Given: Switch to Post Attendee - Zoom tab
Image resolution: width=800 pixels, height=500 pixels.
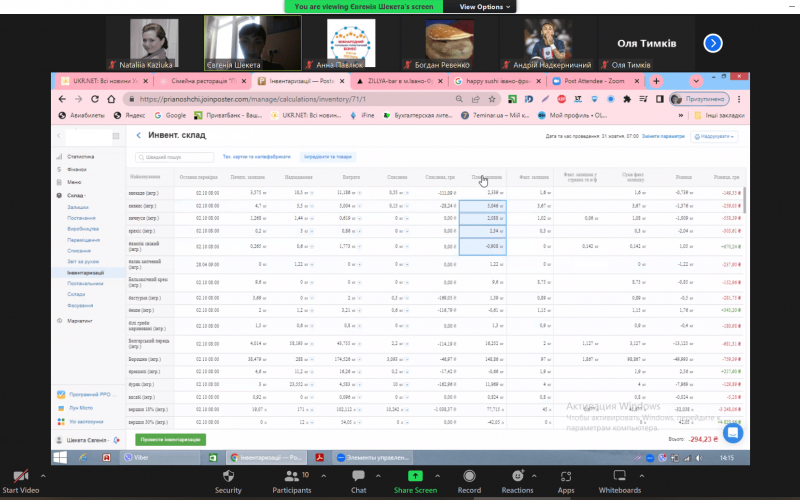Looking at the screenshot, I should [x=595, y=81].
